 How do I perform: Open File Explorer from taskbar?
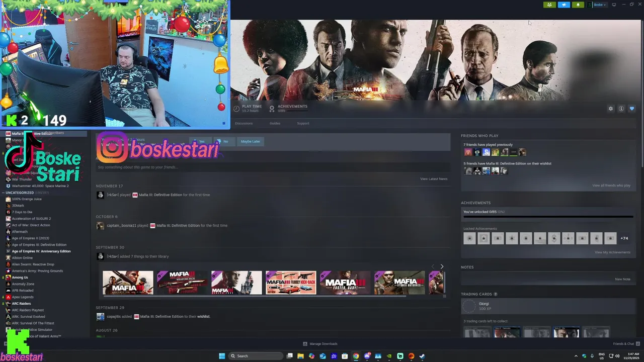(300, 356)
